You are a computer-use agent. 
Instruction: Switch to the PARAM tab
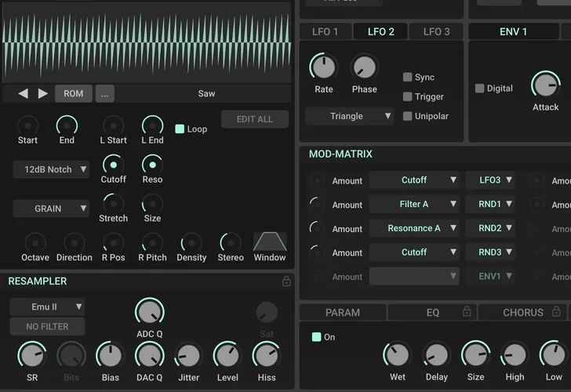(343, 312)
